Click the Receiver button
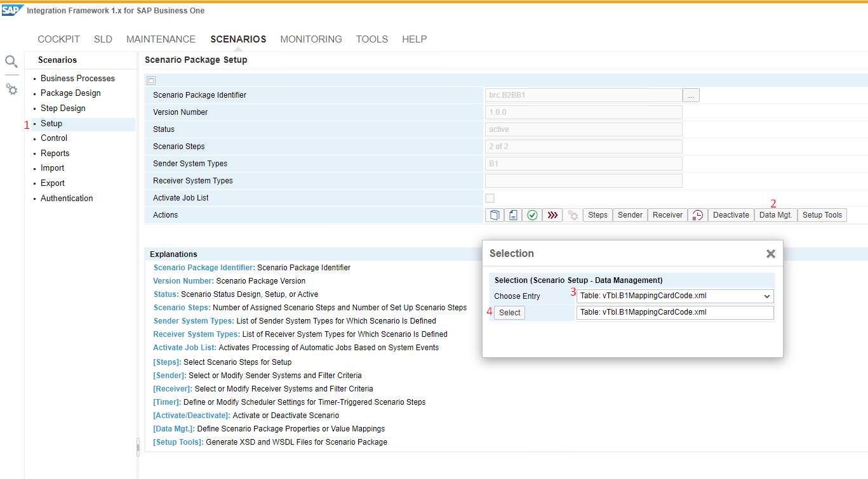 click(667, 215)
